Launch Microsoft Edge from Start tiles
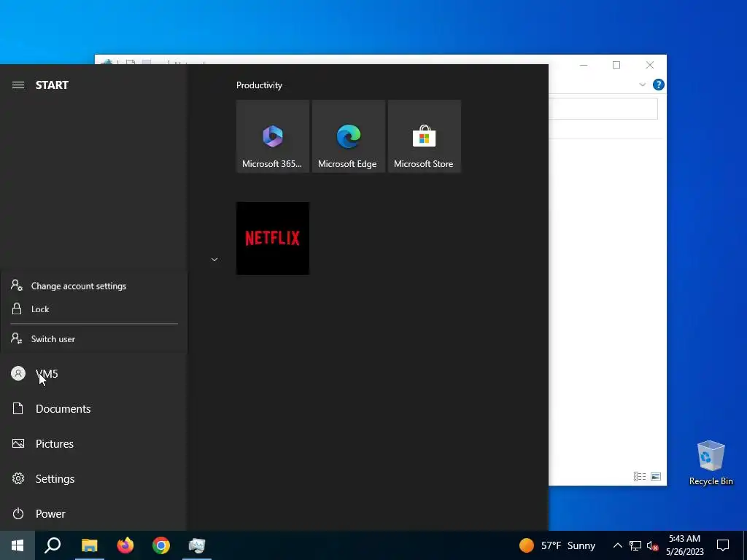This screenshot has width=747, height=560. tap(348, 136)
